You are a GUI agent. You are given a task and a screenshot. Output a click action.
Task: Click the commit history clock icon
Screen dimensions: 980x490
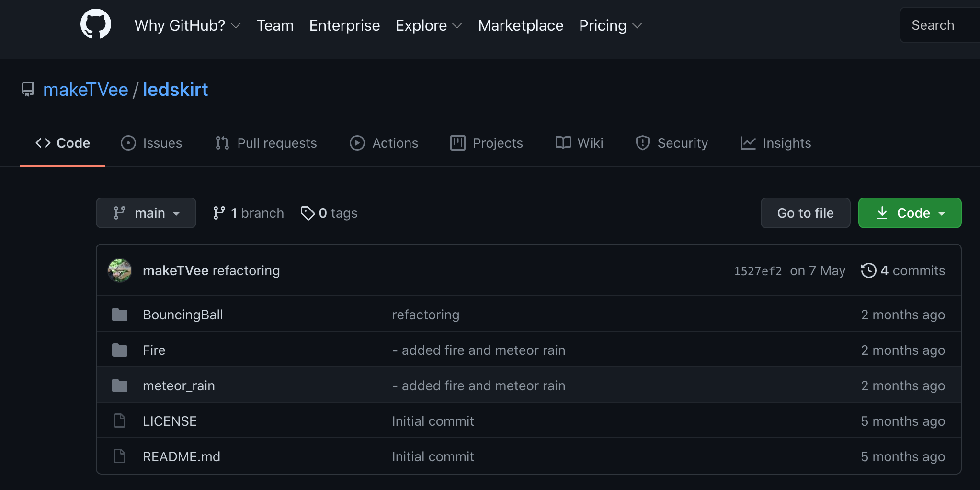pos(868,270)
